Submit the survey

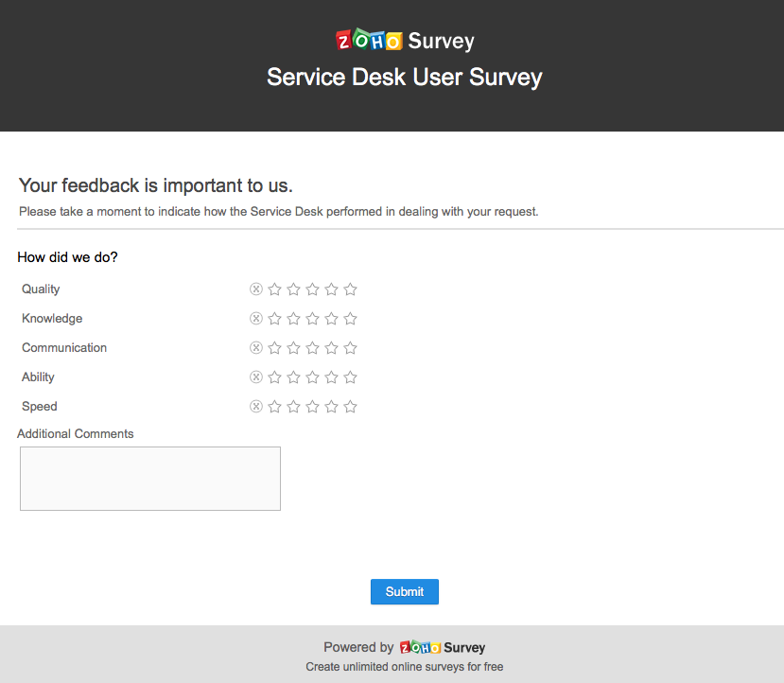(x=404, y=591)
